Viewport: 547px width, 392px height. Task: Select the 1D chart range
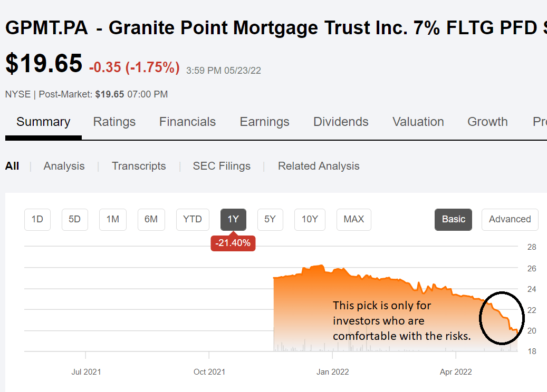pyautogui.click(x=37, y=220)
